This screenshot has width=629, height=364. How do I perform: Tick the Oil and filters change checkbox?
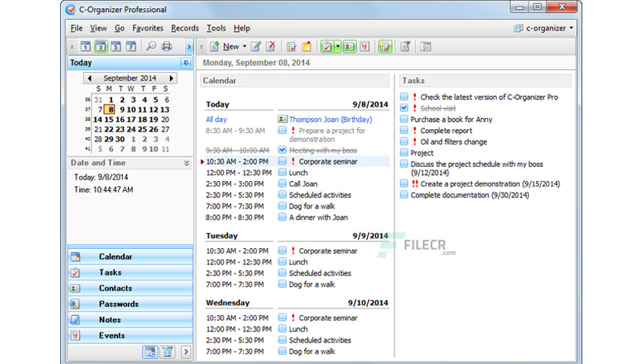click(x=404, y=141)
